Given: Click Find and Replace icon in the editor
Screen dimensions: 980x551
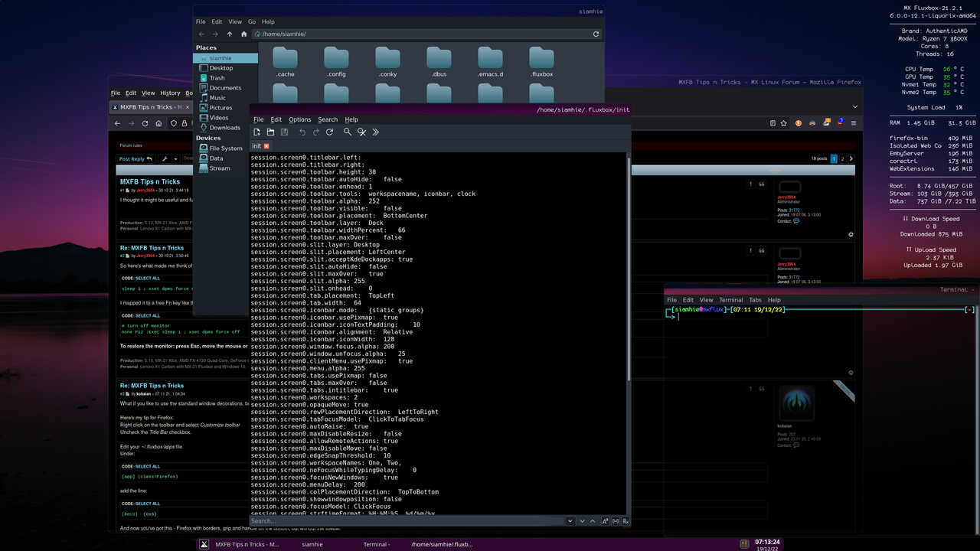Looking at the screenshot, I should coord(362,132).
